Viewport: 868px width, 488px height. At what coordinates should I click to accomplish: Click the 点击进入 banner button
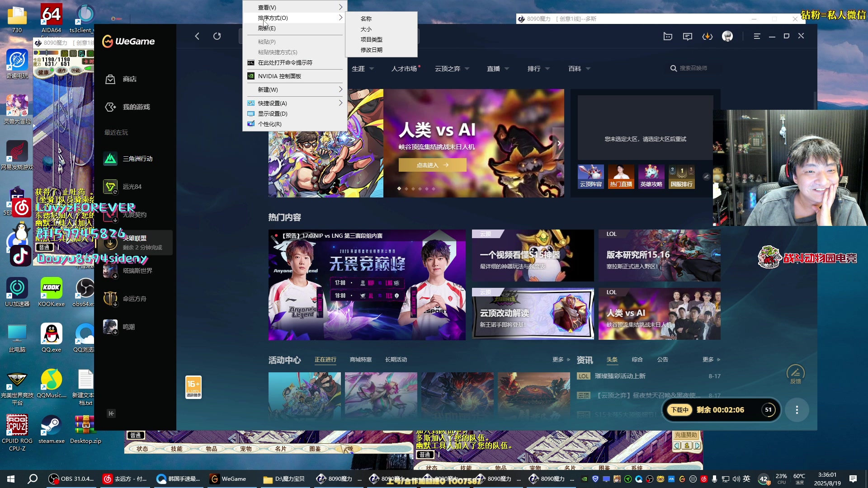(432, 165)
